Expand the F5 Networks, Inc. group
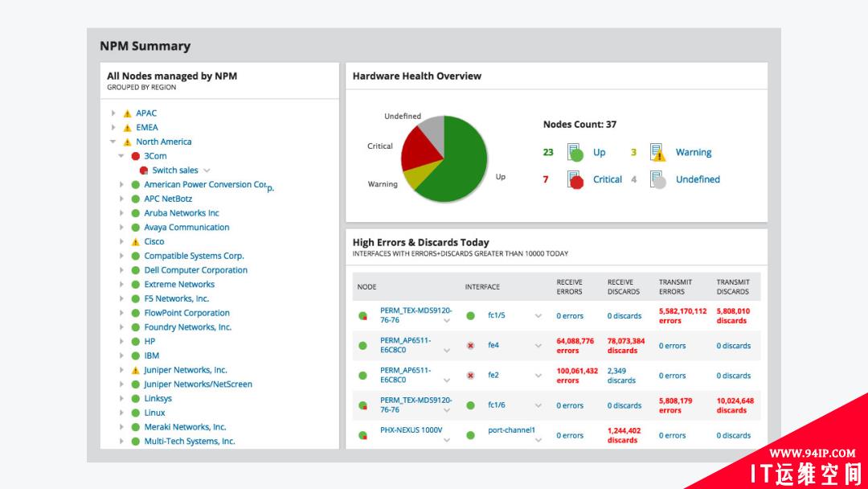868x489 pixels. (x=121, y=298)
